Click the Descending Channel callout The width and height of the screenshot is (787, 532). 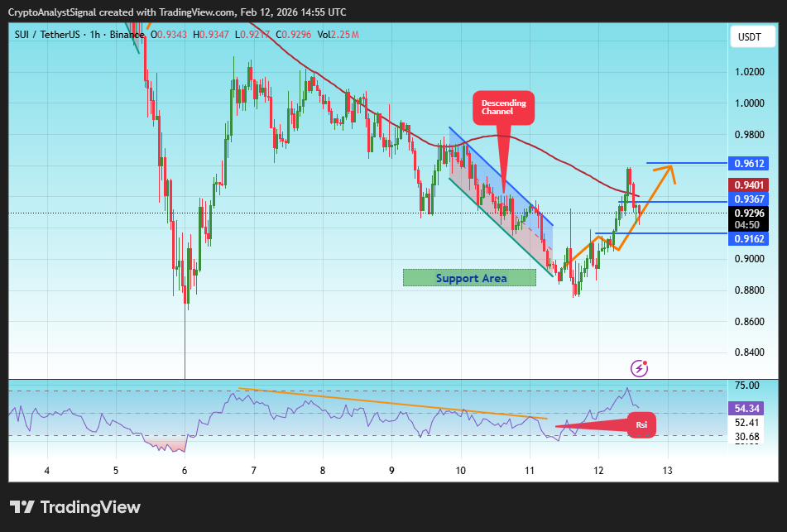coord(503,108)
